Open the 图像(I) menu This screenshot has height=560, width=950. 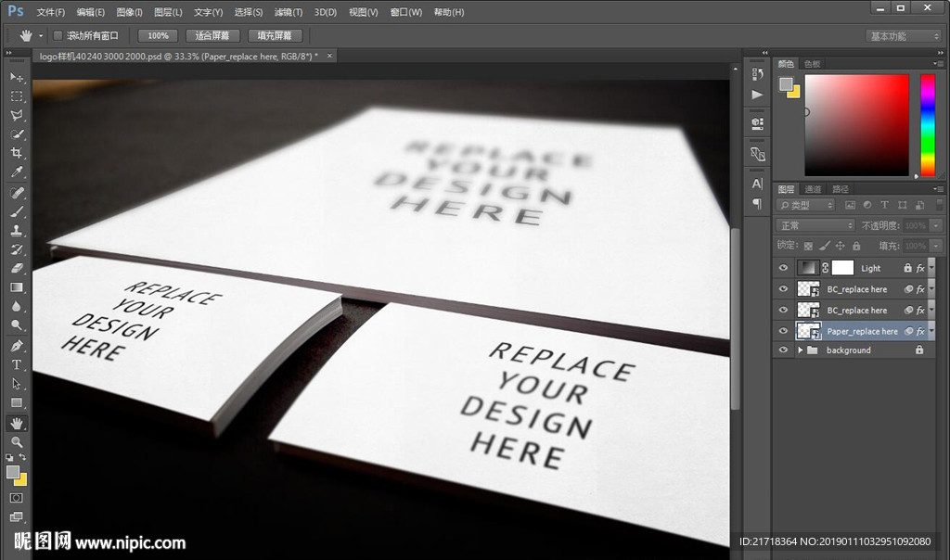point(129,12)
